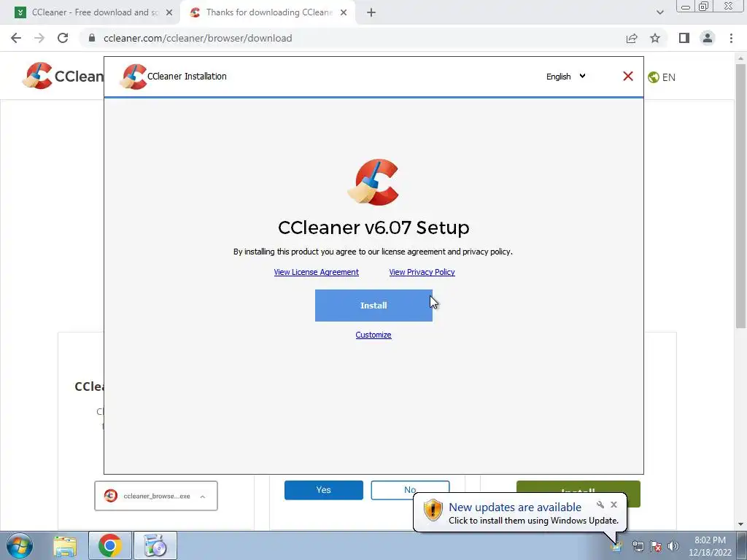747x560 pixels.
Task: Share this page icon in address bar
Action: click(632, 38)
